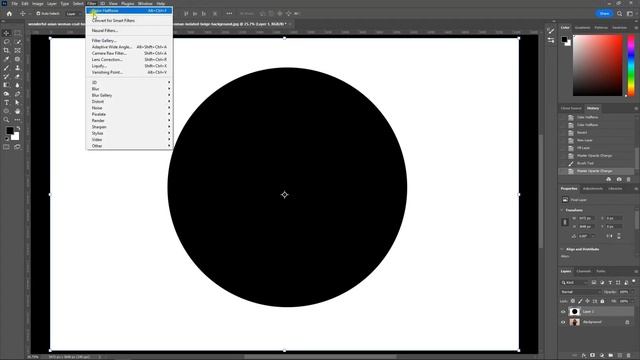Hide the Background layer with eye icon
640x360 pixels.
point(563,322)
